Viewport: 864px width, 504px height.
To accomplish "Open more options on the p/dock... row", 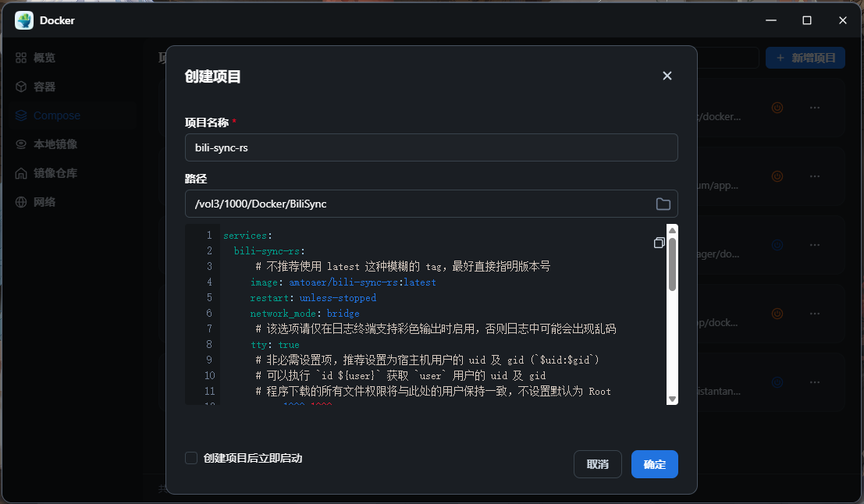I will pyautogui.click(x=815, y=314).
